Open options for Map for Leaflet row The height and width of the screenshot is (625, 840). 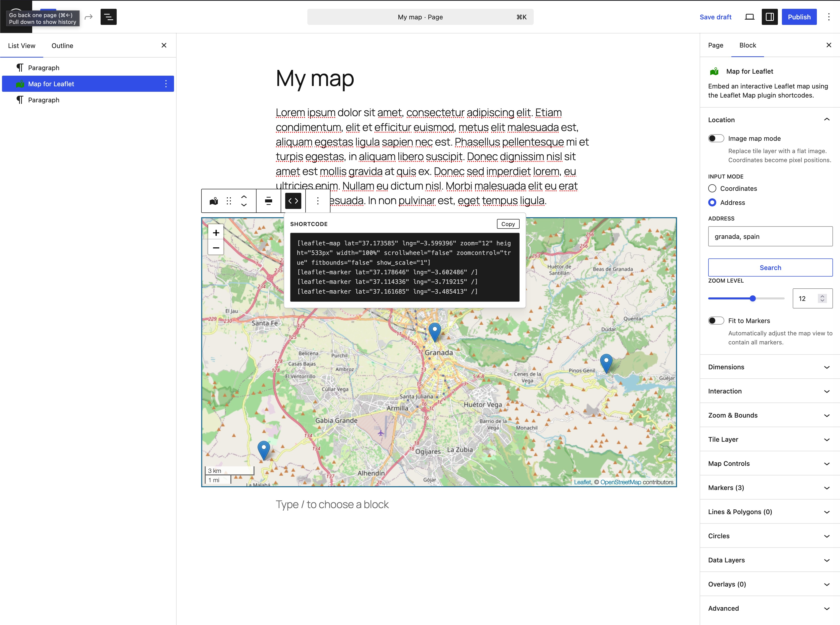pyautogui.click(x=166, y=84)
